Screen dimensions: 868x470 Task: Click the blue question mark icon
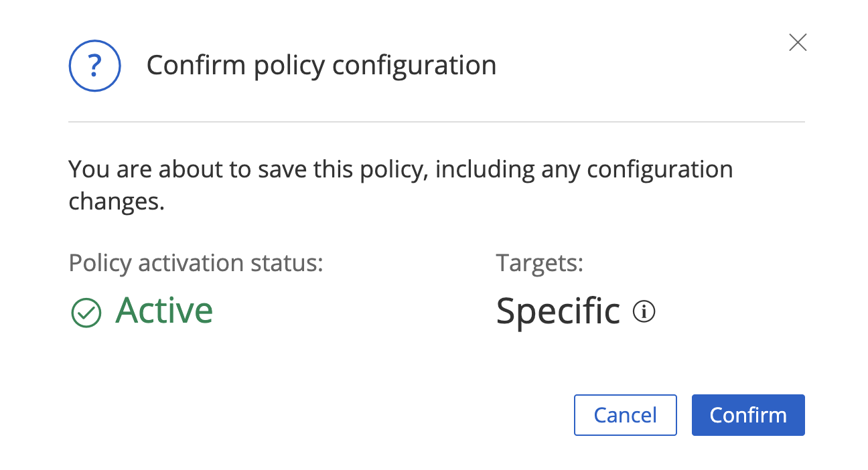[x=94, y=66]
